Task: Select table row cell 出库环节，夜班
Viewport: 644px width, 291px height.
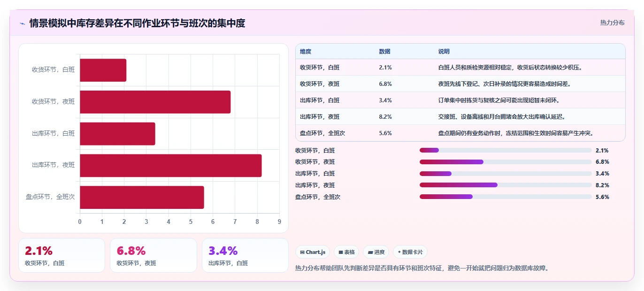Action: [x=320, y=117]
